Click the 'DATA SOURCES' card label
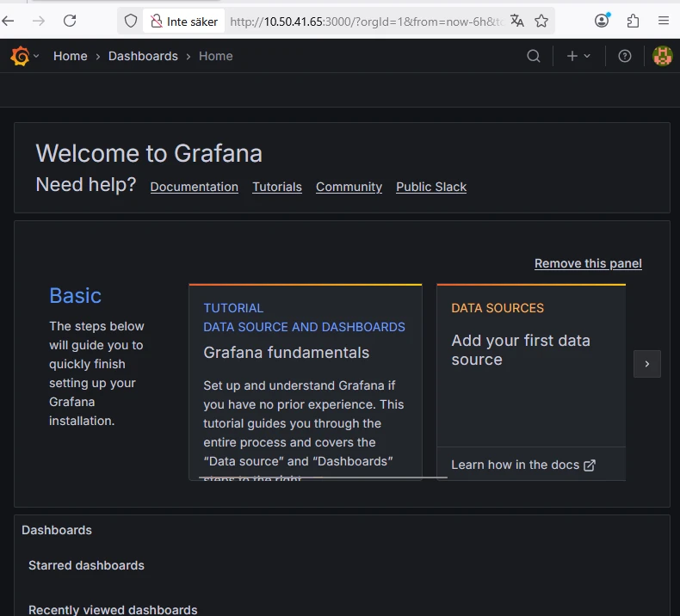The image size is (680, 616). pos(498,308)
